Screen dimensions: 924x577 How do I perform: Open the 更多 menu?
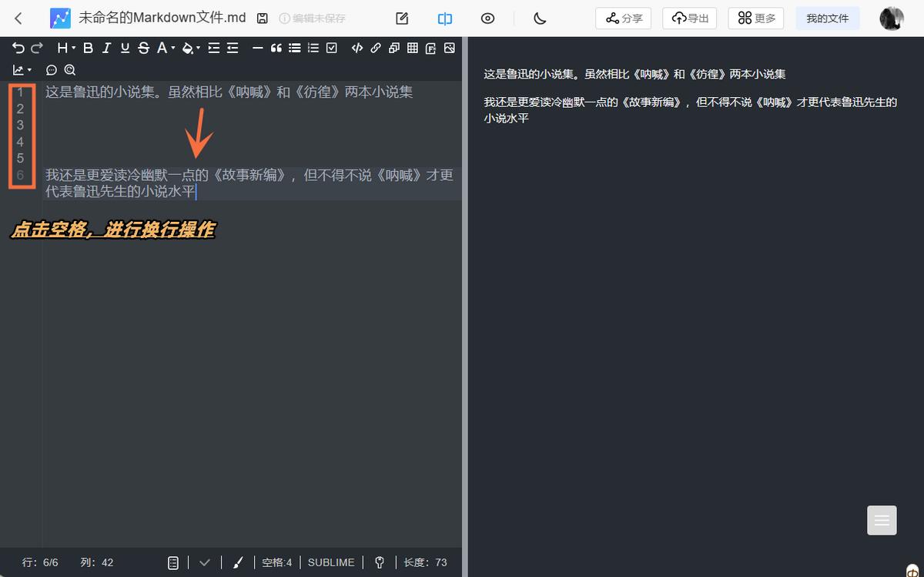(755, 18)
